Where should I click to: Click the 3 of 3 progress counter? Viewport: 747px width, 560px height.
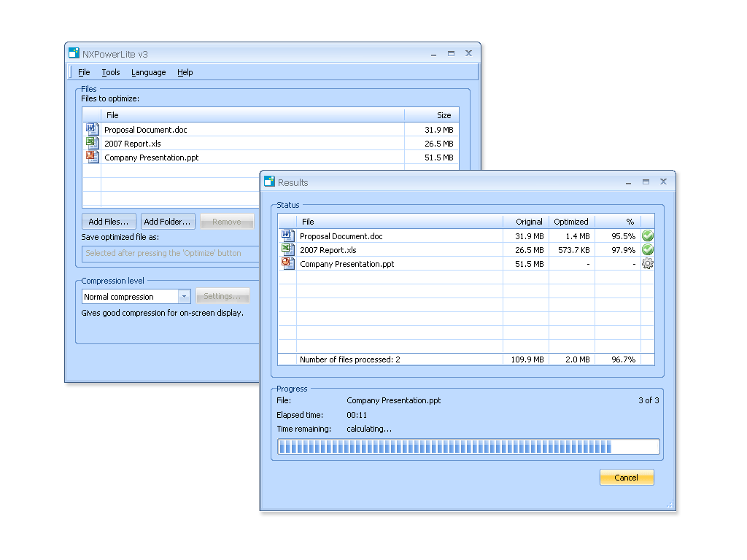tap(649, 400)
